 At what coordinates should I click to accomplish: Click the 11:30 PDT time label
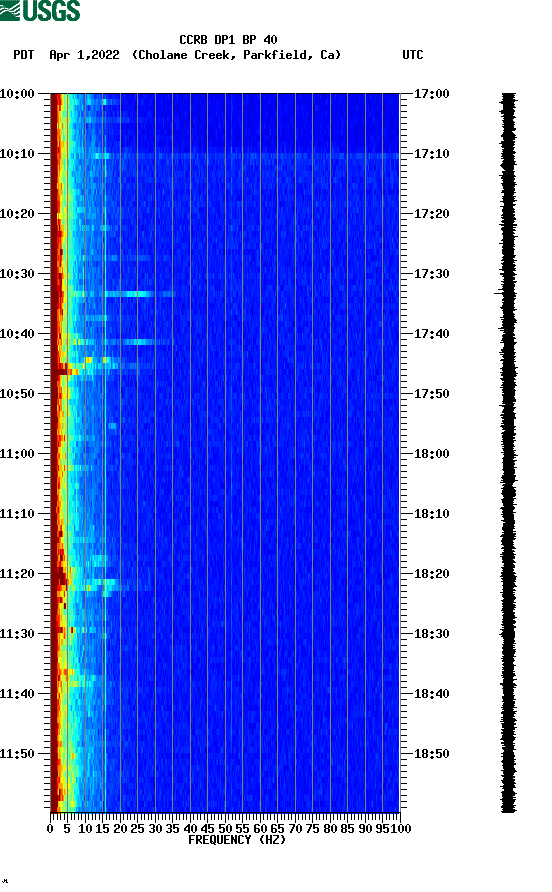(17, 634)
